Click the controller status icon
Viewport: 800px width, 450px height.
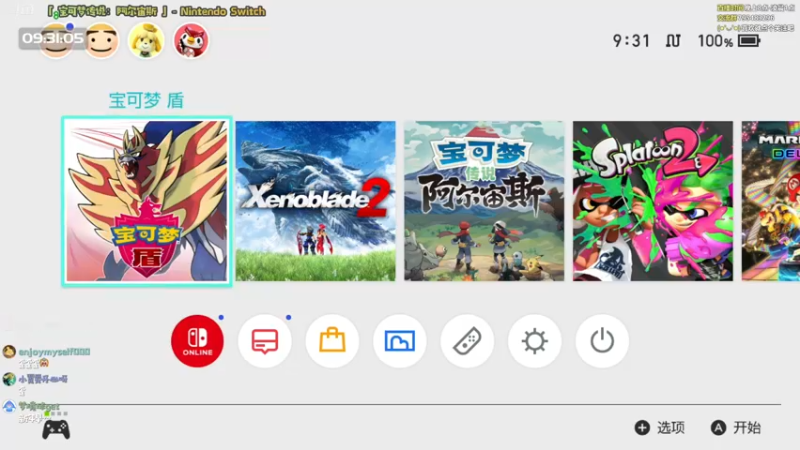tap(56, 430)
